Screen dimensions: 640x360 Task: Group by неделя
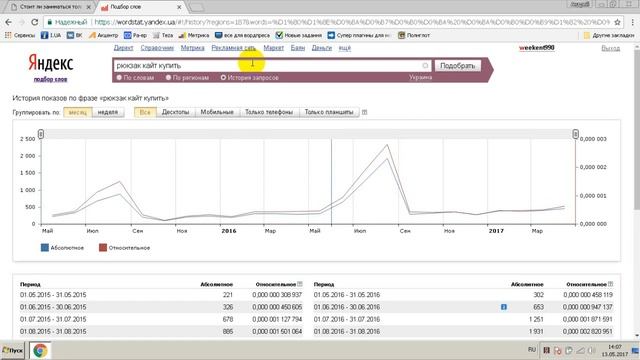108,112
